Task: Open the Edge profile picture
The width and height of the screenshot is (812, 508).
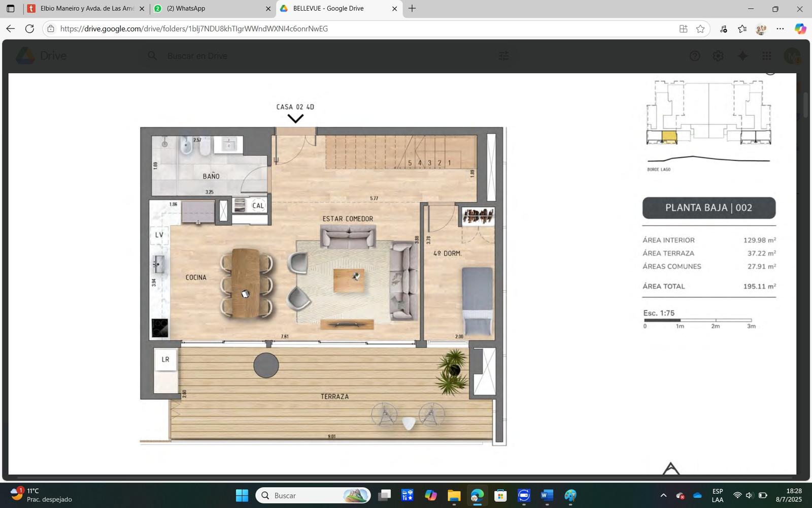Action: (761, 29)
